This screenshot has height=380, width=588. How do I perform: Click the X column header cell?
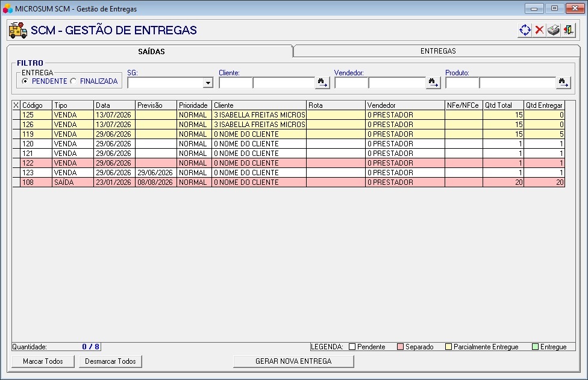coord(16,105)
